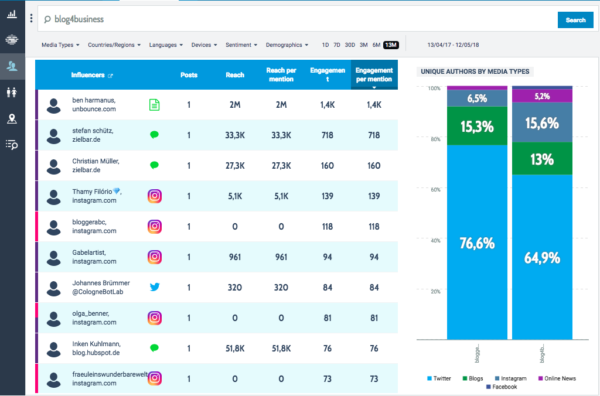Expand the Media Types filter

point(60,45)
